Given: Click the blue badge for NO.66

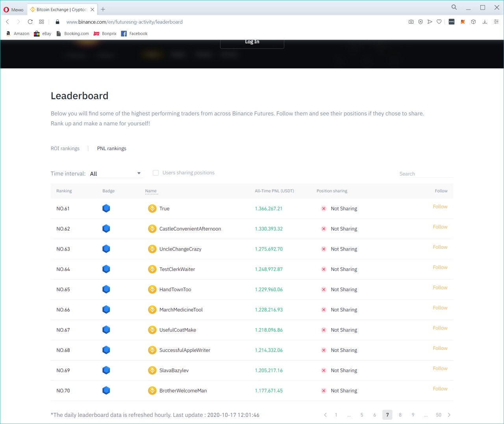Looking at the screenshot, I should point(106,310).
